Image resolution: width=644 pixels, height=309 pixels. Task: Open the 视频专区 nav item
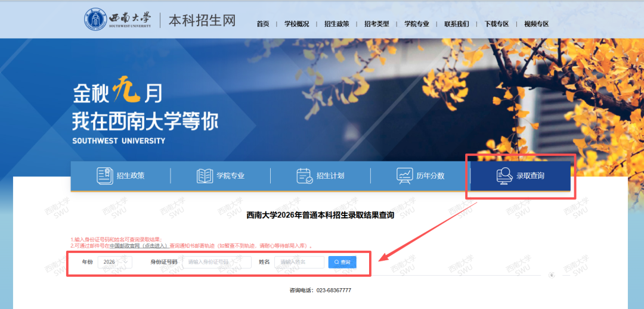tap(537, 24)
